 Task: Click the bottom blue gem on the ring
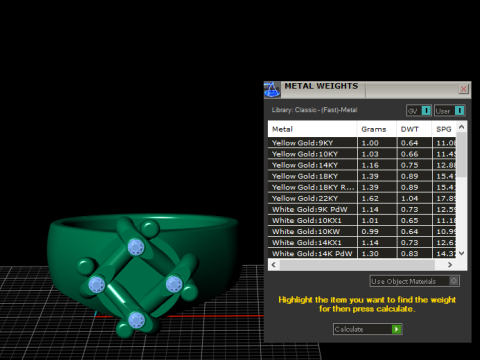[136, 320]
